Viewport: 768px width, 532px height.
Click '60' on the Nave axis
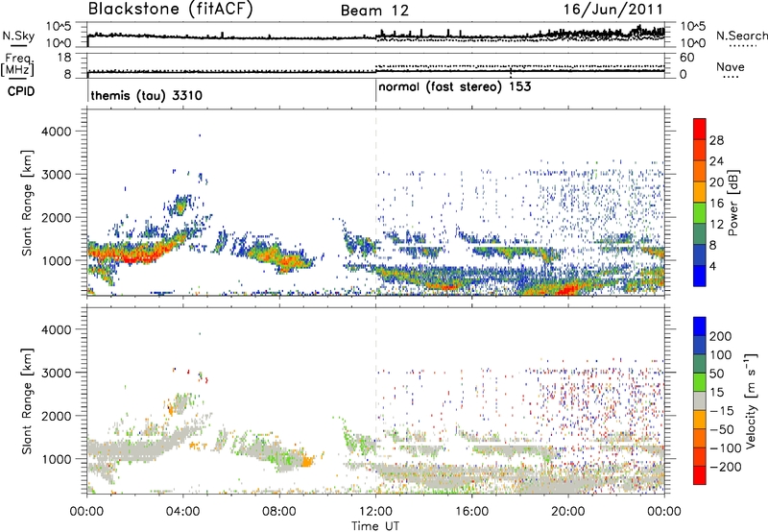[x=686, y=58]
